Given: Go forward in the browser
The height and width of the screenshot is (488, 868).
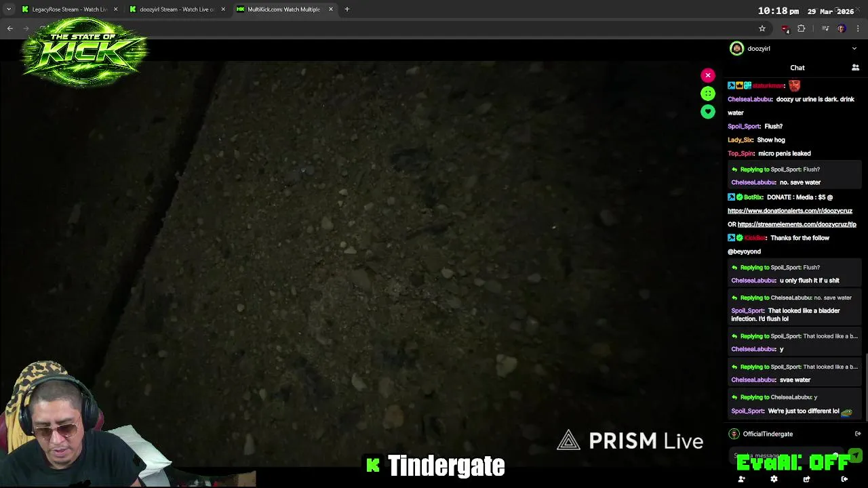Looking at the screenshot, I should (x=26, y=28).
